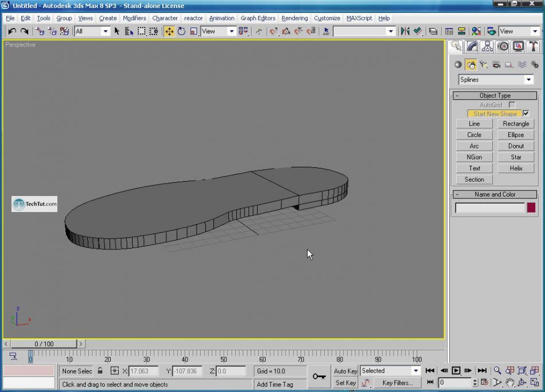Toggle Set Key mode
545x392 pixels.
345,383
